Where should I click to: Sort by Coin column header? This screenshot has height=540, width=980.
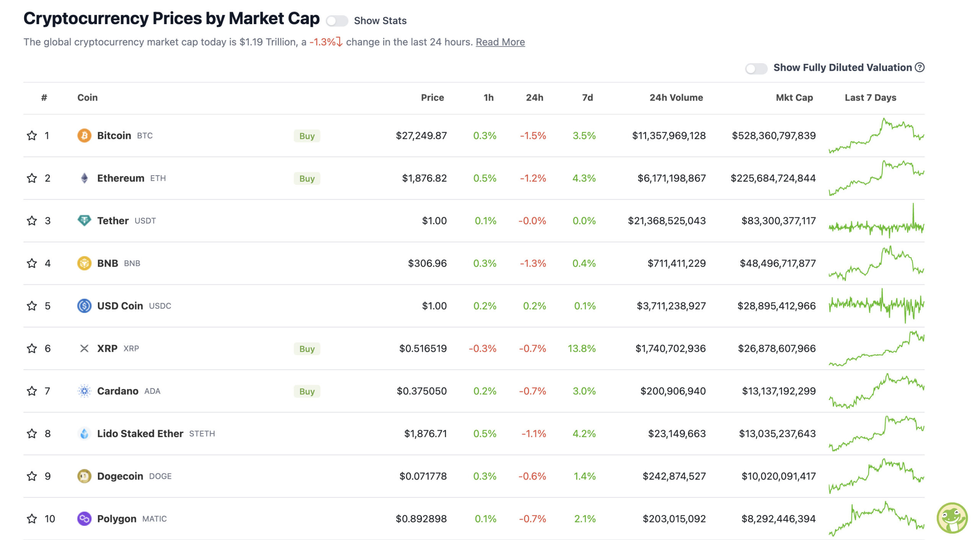(87, 98)
